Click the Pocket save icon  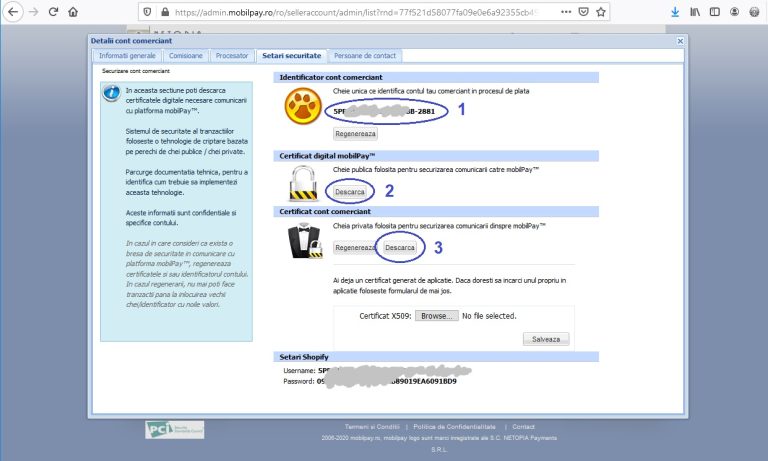(x=583, y=12)
